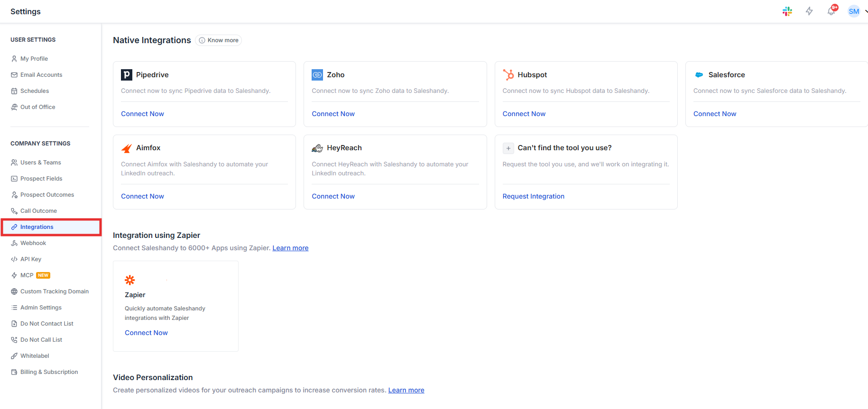Click the Schedules calendar icon

click(14, 91)
